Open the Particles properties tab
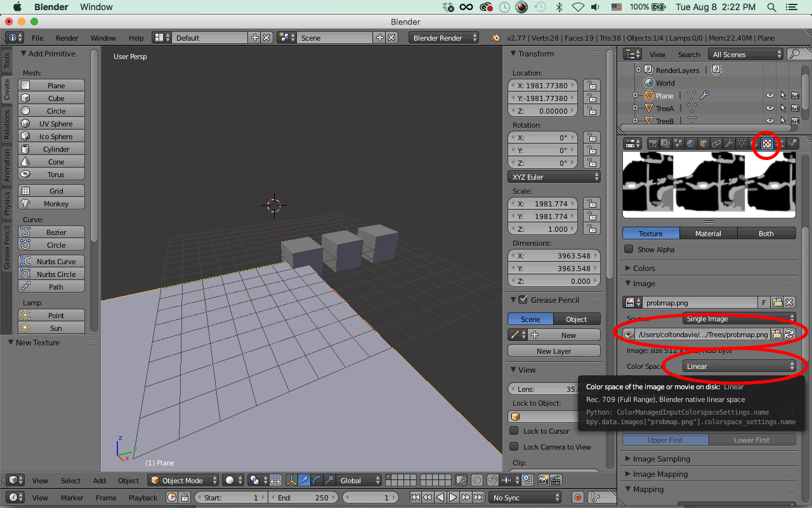This screenshot has width=812, height=508. 781,144
